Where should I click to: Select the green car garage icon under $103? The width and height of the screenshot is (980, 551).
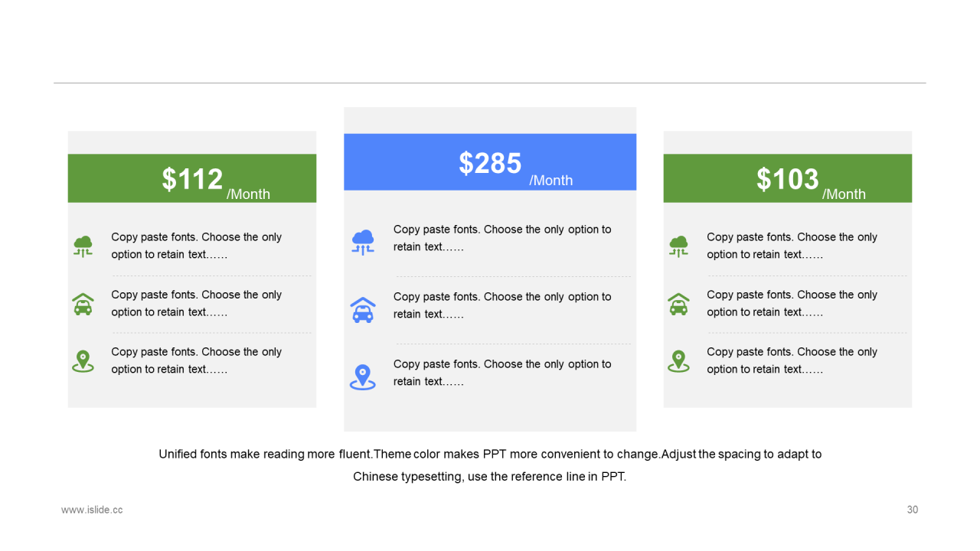678,304
